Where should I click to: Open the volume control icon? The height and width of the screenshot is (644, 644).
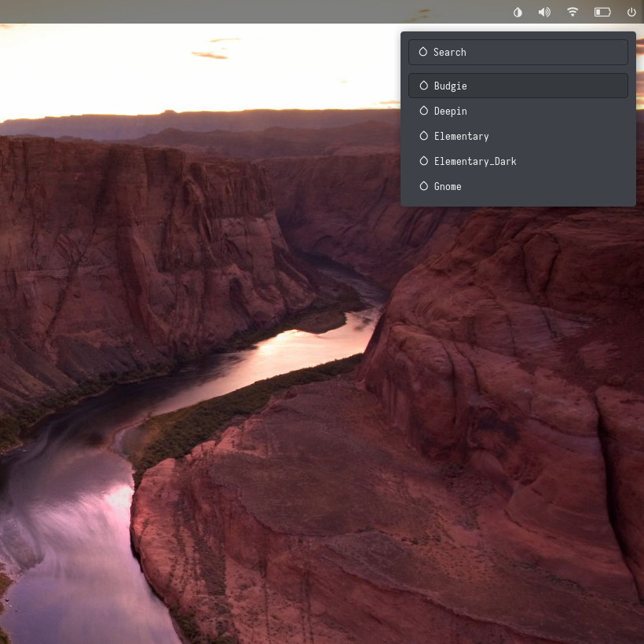(x=544, y=12)
